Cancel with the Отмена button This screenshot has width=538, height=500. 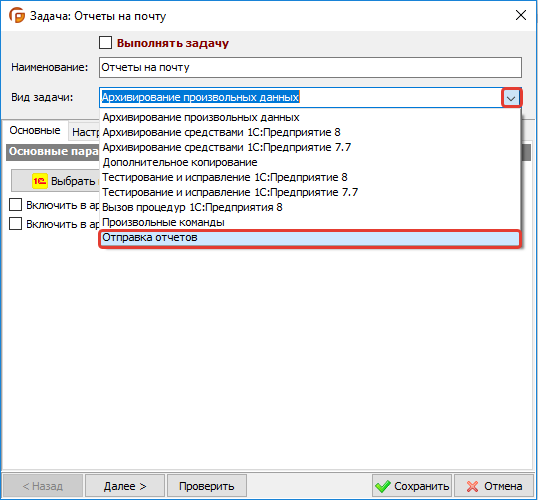coord(494,486)
